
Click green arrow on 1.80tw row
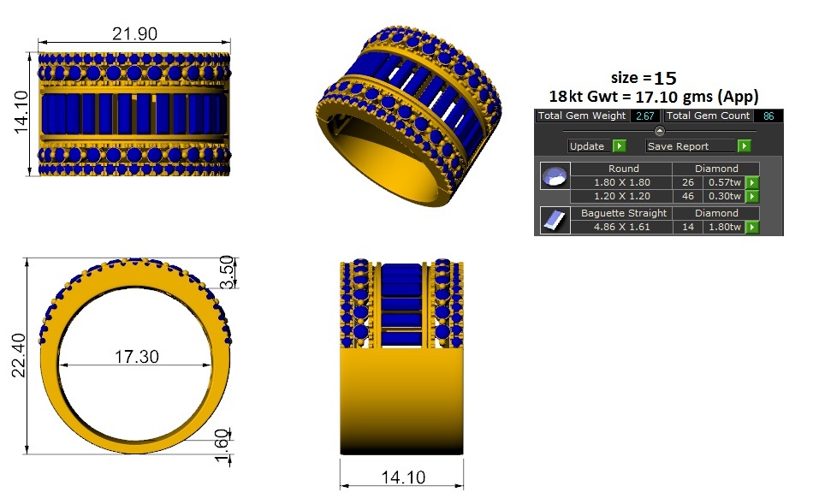(752, 228)
